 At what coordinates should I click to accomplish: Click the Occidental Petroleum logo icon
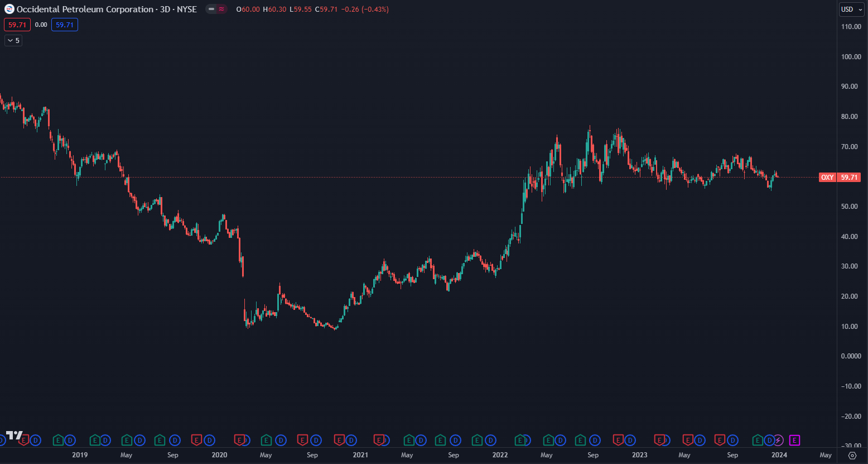9,9
